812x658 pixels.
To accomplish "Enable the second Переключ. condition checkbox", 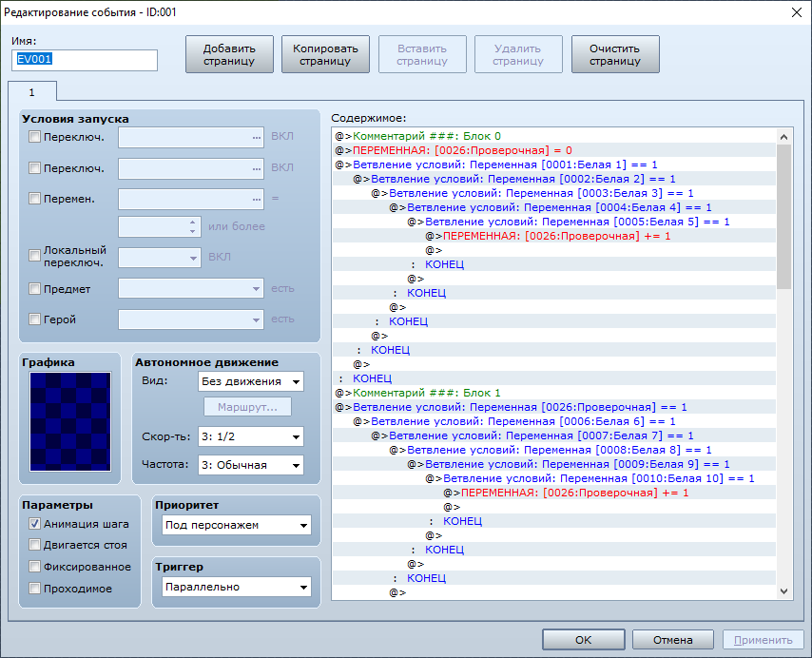I will tap(34, 168).
